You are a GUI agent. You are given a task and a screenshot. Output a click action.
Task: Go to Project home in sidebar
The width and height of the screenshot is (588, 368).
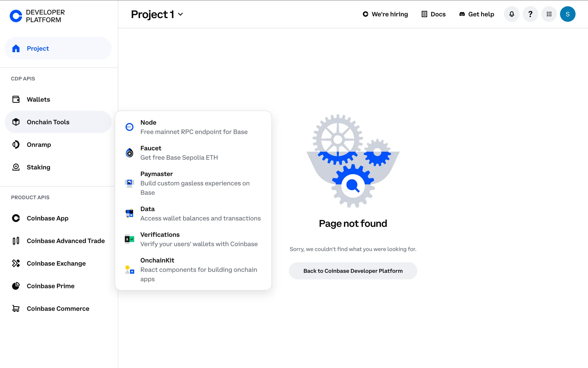click(38, 48)
